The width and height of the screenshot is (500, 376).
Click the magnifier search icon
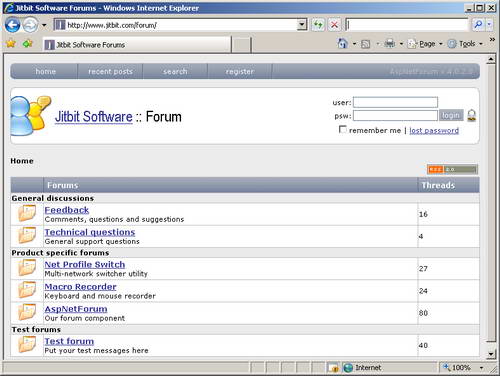pyautogui.click(x=478, y=24)
